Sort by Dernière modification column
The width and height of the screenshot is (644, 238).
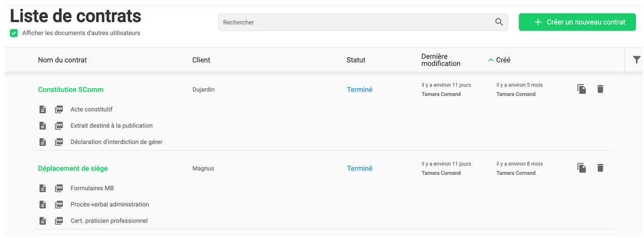440,60
